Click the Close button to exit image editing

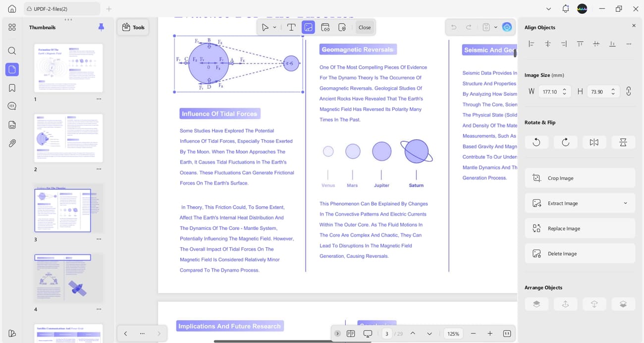(365, 27)
